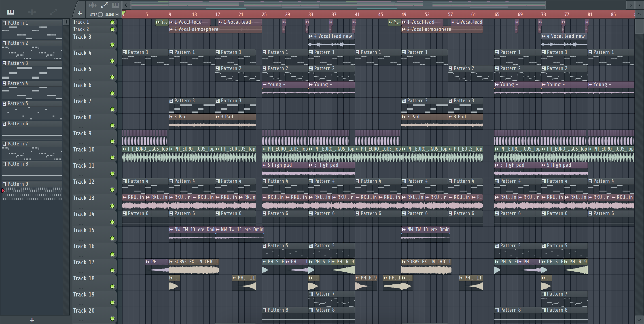
Task: Select the Track 10 header label
Action: tap(84, 149)
